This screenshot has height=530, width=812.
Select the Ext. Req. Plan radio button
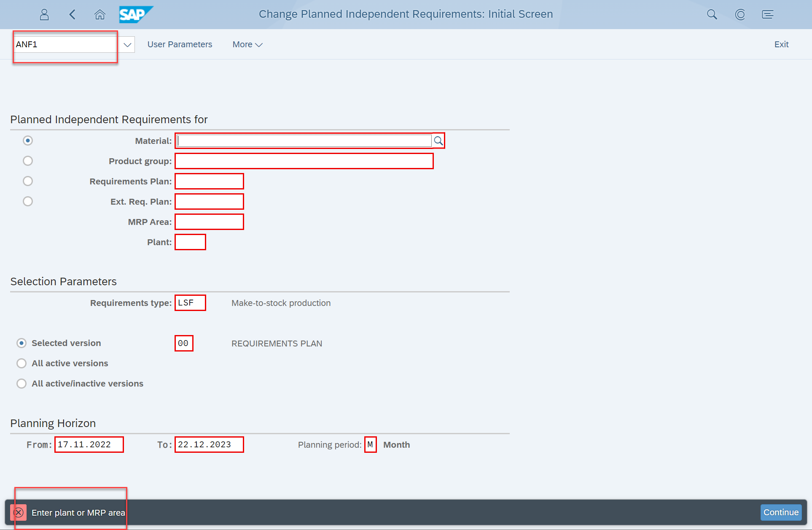(x=28, y=201)
